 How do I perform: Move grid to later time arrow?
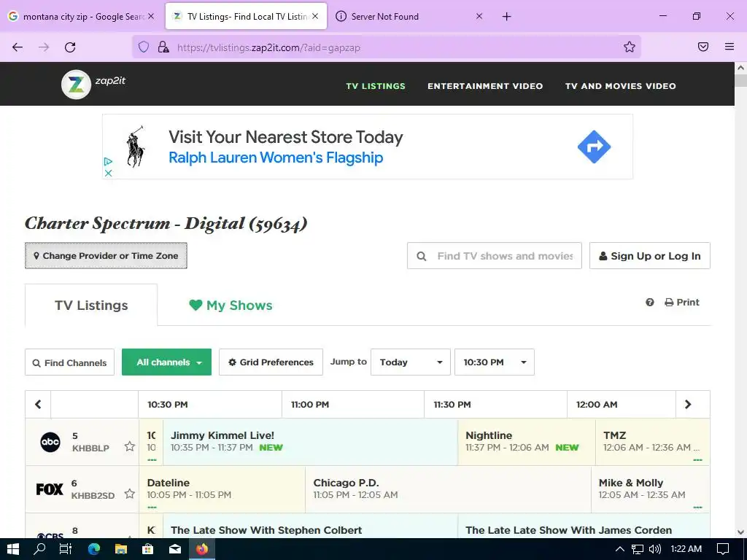688,404
